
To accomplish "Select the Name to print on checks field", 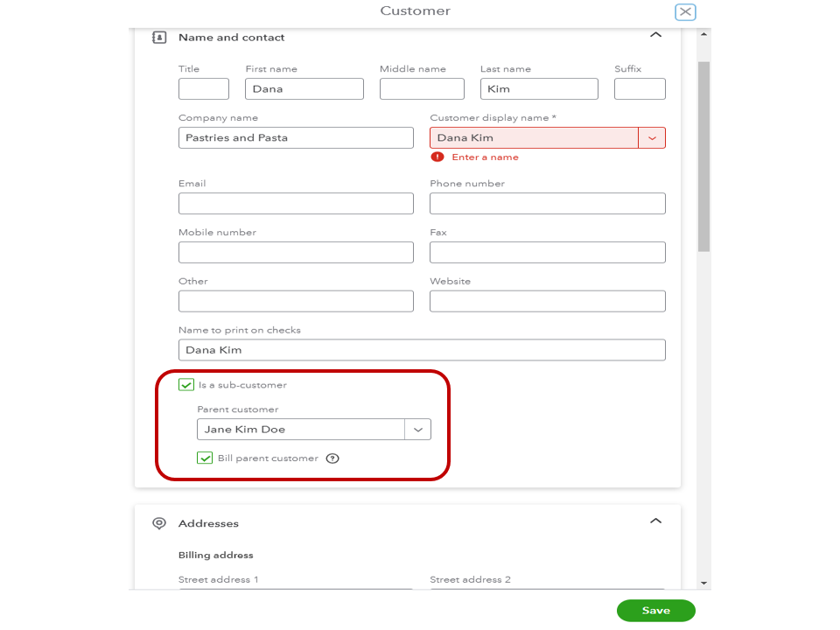I will [x=422, y=350].
